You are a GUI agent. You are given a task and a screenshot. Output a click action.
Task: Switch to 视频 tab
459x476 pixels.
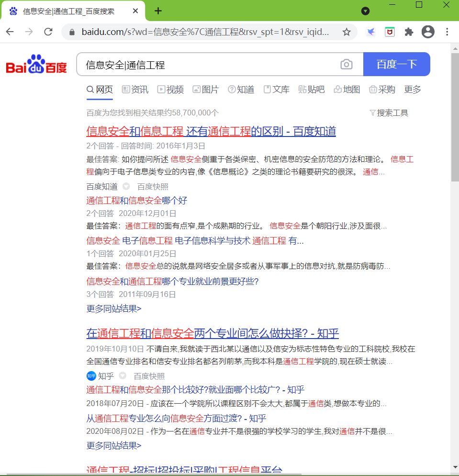pos(170,90)
